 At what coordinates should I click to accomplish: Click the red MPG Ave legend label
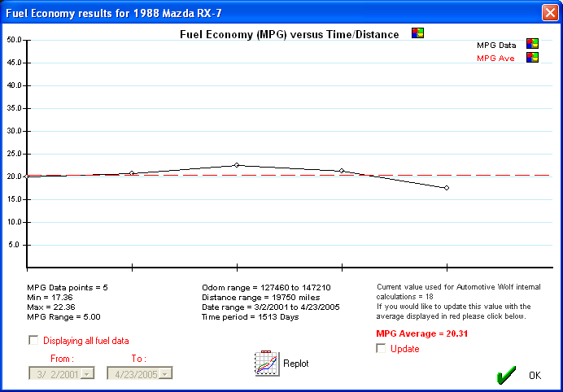495,59
